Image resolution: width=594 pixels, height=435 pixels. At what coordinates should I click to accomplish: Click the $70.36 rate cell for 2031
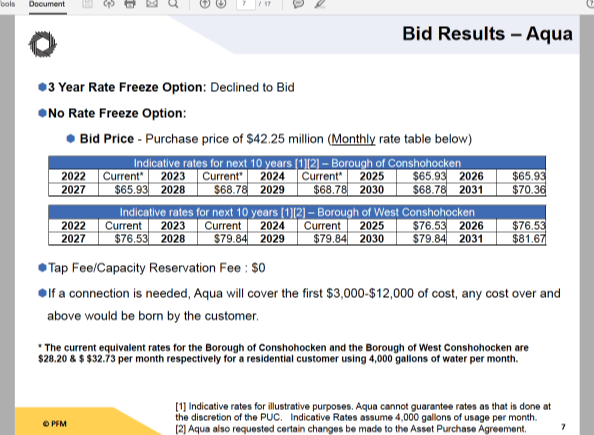coord(521,189)
